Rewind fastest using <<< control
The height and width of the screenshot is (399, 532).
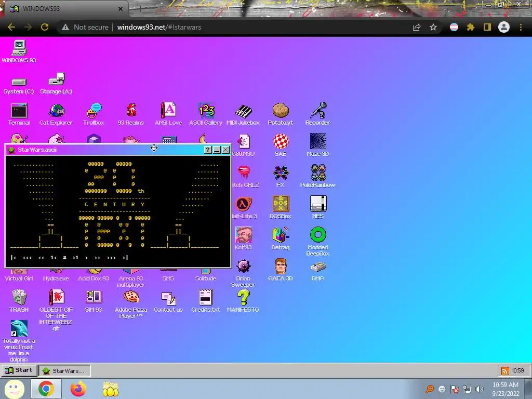pyautogui.click(x=27, y=258)
